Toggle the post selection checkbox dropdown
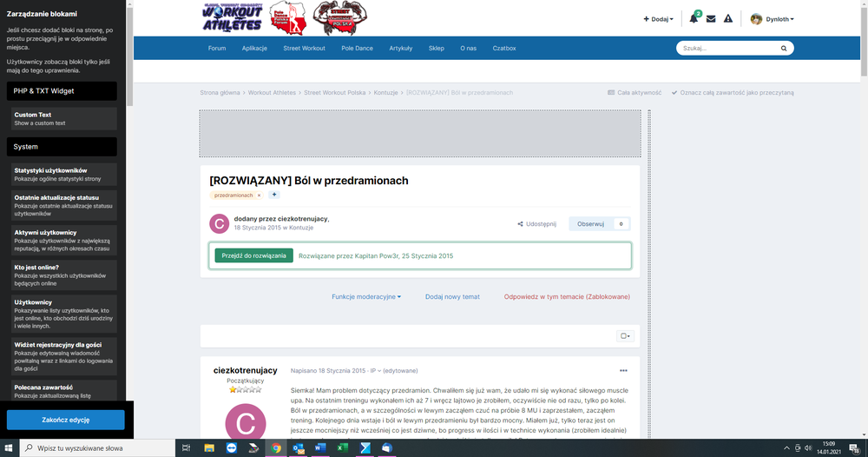 coord(625,336)
